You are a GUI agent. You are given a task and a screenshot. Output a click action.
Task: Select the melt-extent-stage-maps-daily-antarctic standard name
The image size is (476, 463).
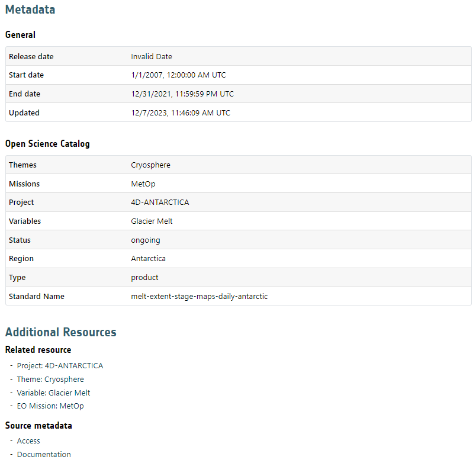click(199, 297)
